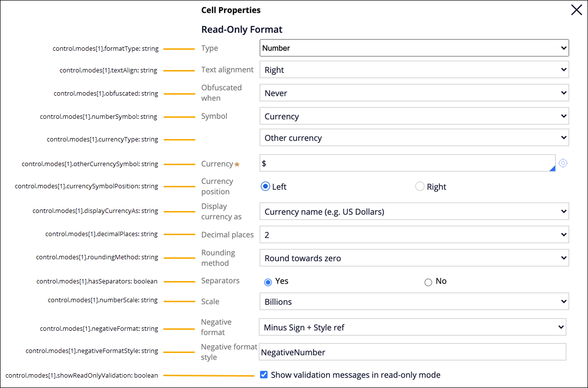This screenshot has height=388, width=588.
Task: Expand the Other currency dropdown
Action: pos(414,138)
